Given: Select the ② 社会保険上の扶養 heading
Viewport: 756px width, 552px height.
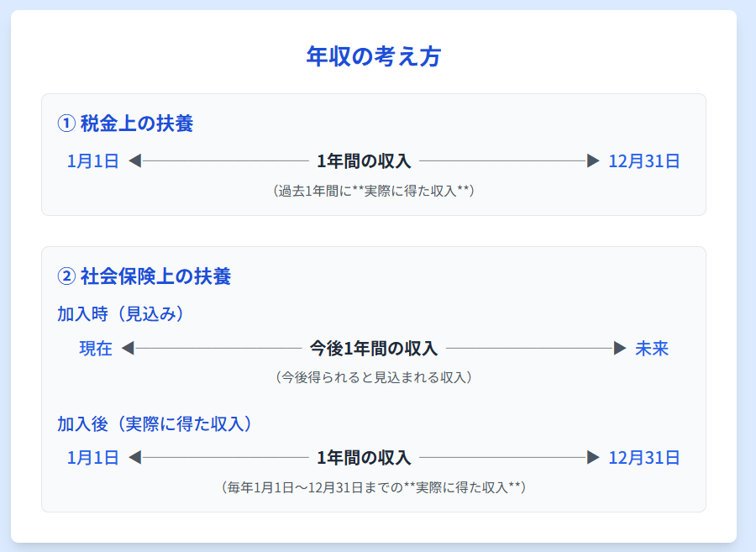Looking at the screenshot, I should point(144,276).
